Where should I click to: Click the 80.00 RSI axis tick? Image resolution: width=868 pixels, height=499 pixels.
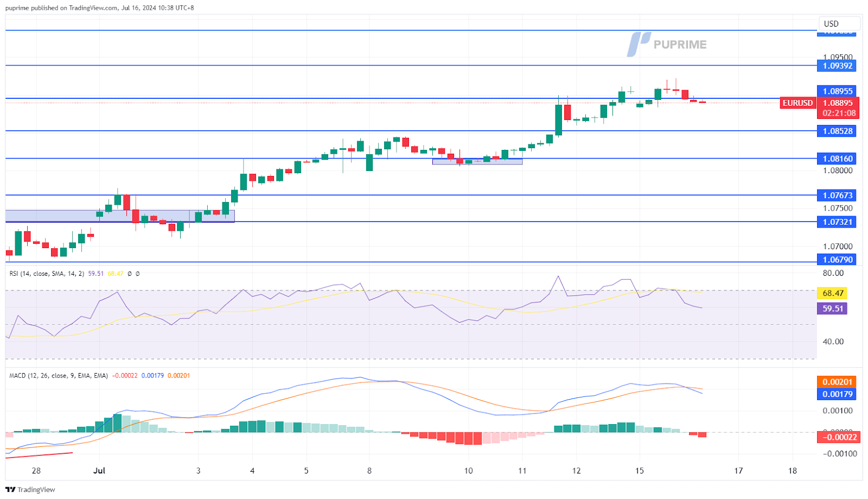pyautogui.click(x=833, y=273)
